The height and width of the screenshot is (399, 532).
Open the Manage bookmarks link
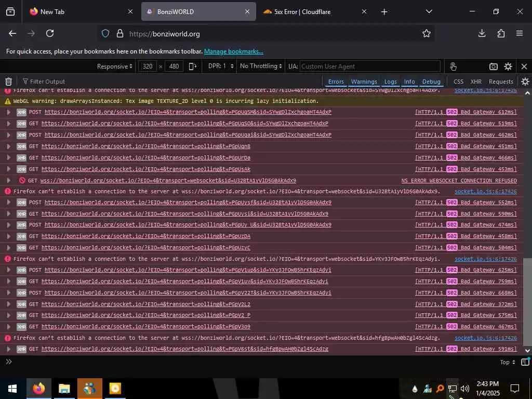(233, 51)
